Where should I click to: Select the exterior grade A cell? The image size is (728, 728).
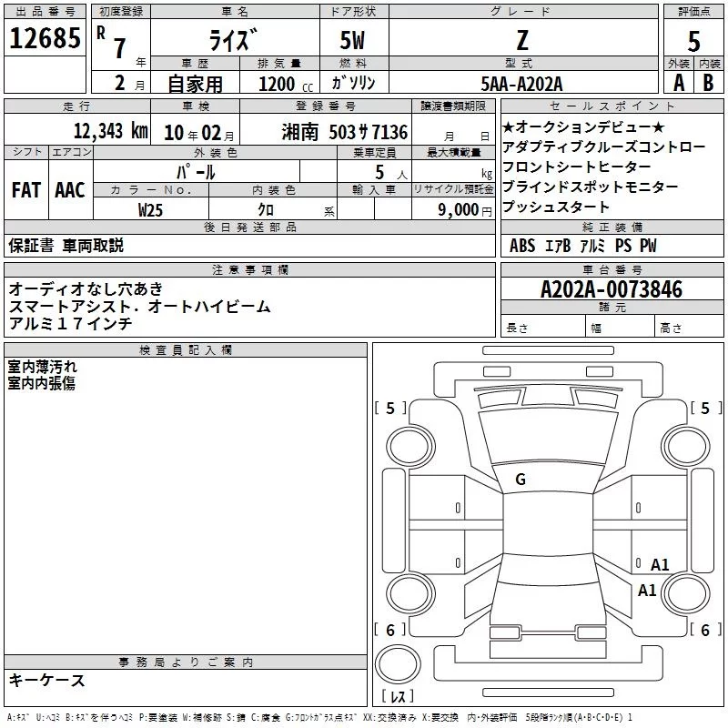tap(678, 82)
